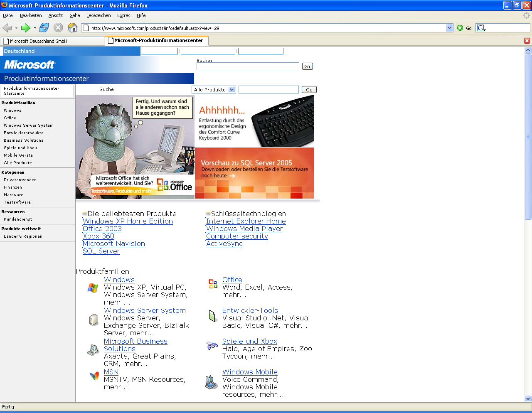The width and height of the screenshot is (532, 413).
Task: Click the green Go icon beside address bar
Action: tap(460, 28)
